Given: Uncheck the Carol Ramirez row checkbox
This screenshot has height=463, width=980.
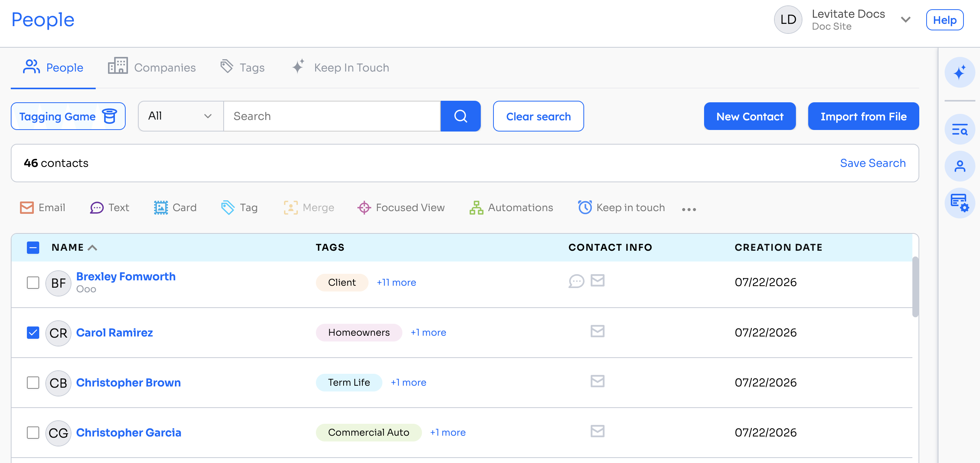Looking at the screenshot, I should 33,333.
